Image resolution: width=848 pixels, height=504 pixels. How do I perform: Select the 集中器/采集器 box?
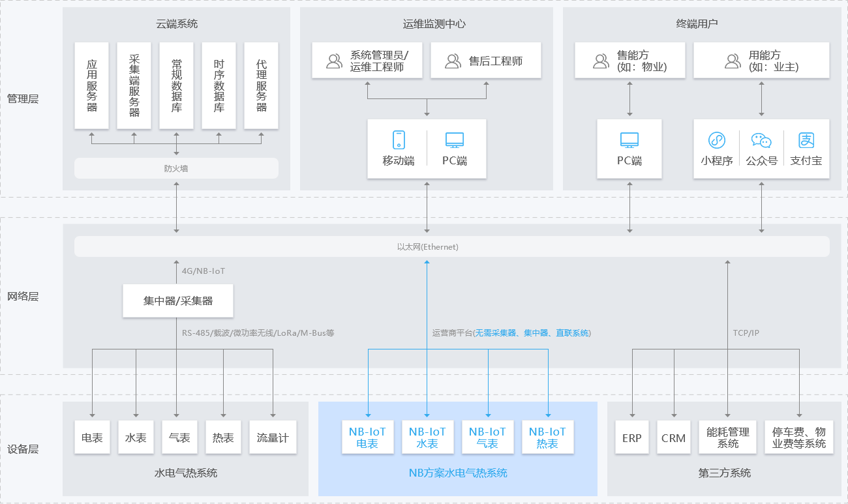(x=178, y=301)
